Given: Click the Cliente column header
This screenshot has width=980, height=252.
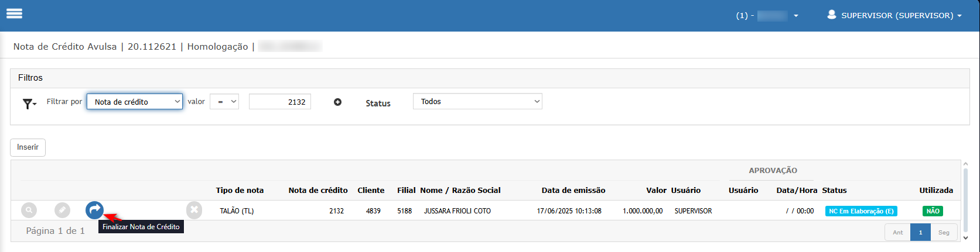Looking at the screenshot, I should point(371,190).
